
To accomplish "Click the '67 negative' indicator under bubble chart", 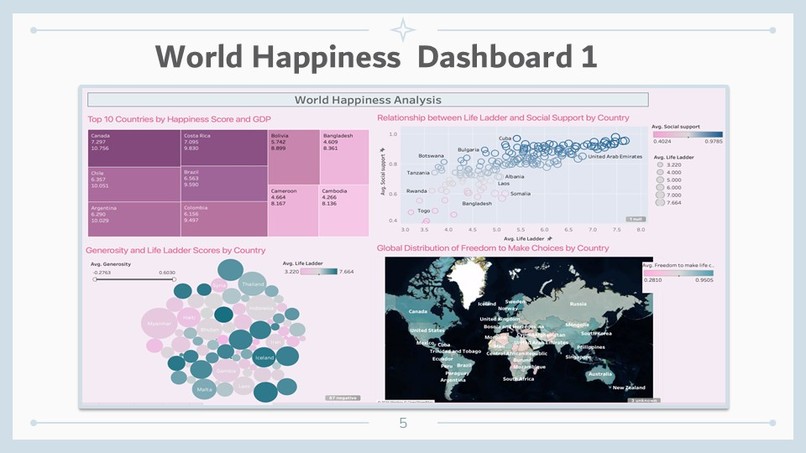I will 343,397.
